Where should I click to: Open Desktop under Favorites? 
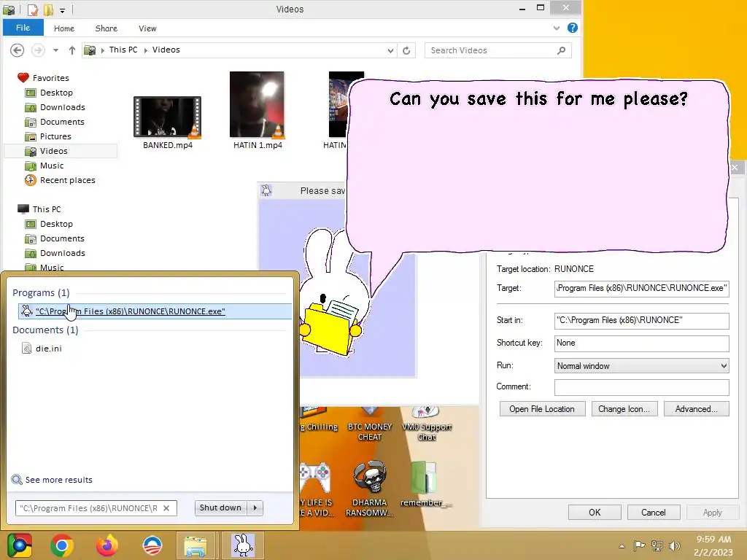[x=49, y=93]
